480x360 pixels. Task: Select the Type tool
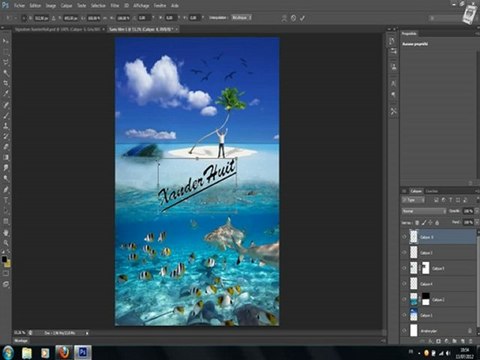click(6, 200)
